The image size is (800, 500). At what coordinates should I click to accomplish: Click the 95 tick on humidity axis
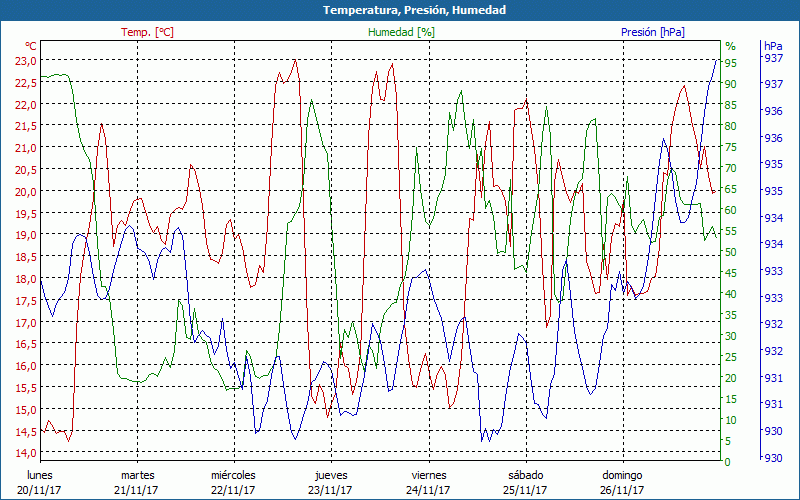pyautogui.click(x=731, y=63)
